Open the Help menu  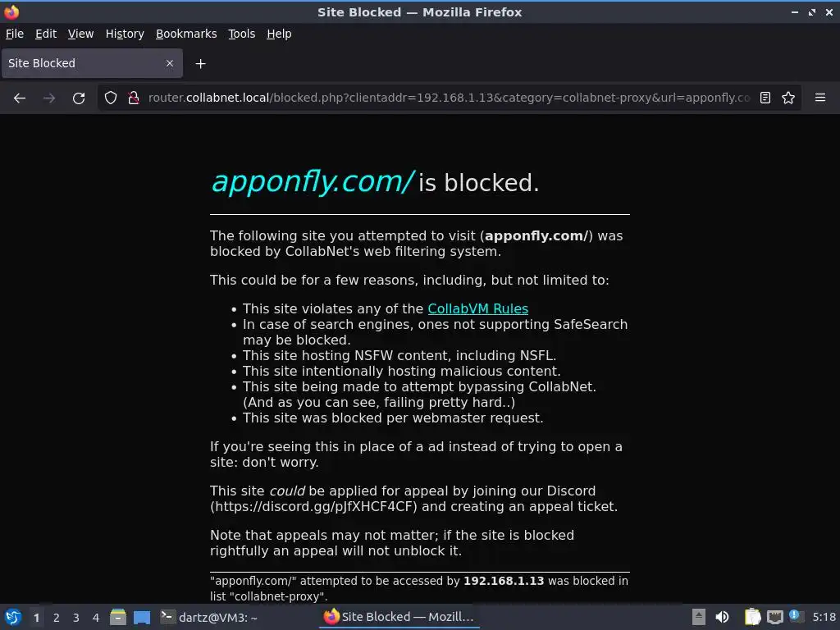tap(279, 34)
